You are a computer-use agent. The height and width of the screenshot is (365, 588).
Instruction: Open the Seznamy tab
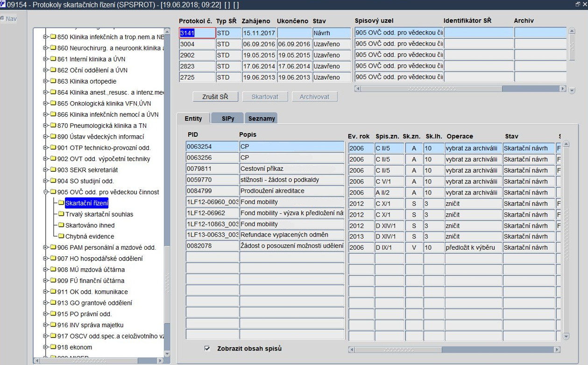click(262, 119)
